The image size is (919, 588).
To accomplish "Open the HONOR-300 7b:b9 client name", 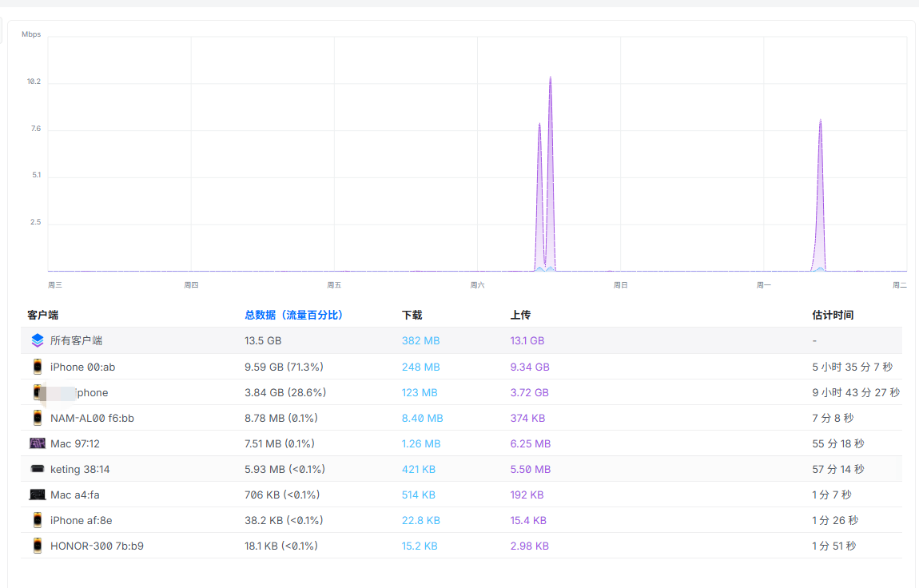I will [x=97, y=546].
